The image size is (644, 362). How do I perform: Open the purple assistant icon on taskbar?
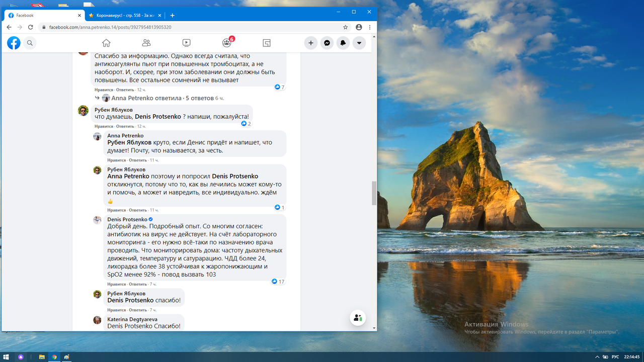[21, 357]
